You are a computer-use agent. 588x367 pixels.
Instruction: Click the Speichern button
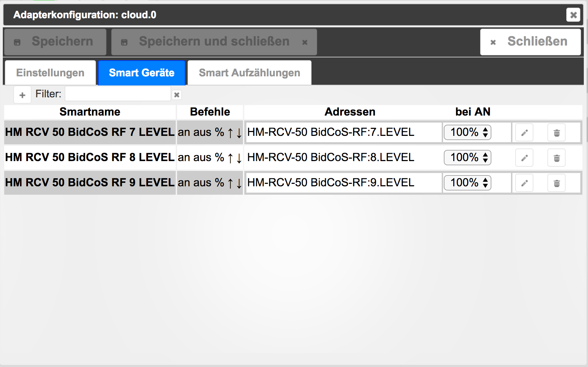(x=55, y=42)
